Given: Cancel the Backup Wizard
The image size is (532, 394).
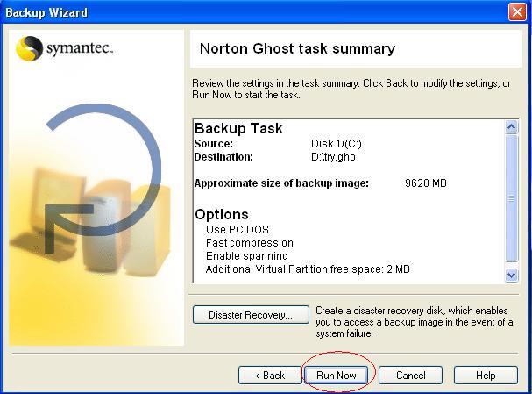Looking at the screenshot, I should [410, 376].
